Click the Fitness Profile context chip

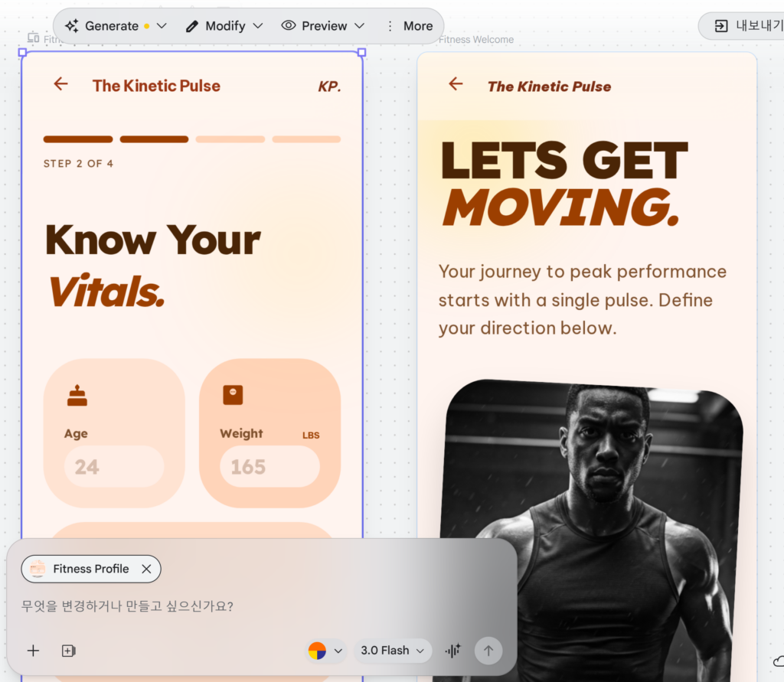tap(91, 569)
